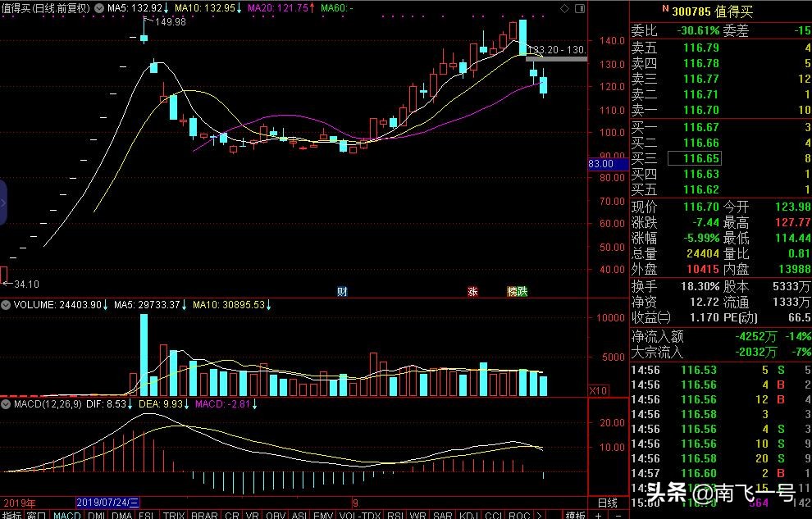This screenshot has width=812, height=519.
Task: Switch to the KDJ indicator tab
Action: pos(468,515)
